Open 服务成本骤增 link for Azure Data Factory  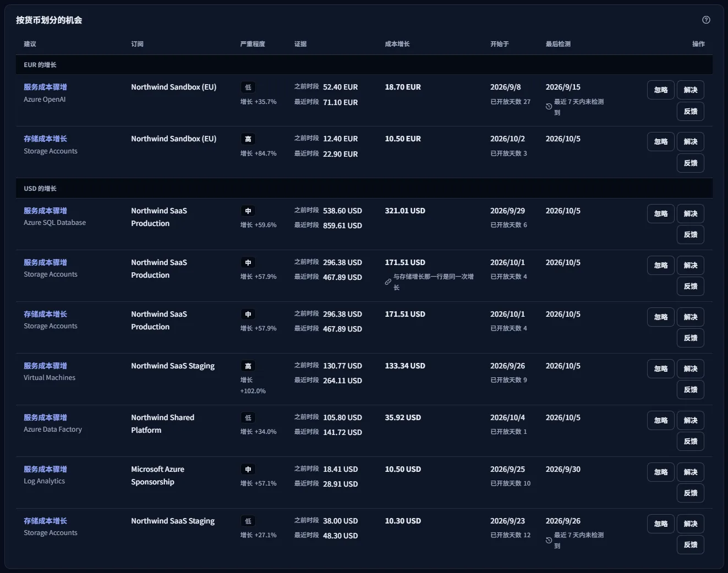click(45, 417)
